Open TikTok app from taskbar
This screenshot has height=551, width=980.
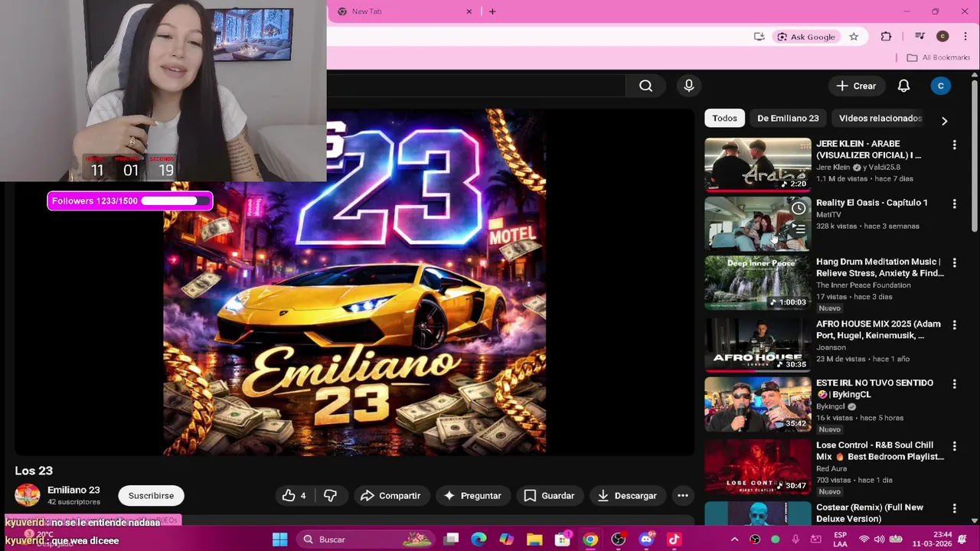tap(674, 540)
